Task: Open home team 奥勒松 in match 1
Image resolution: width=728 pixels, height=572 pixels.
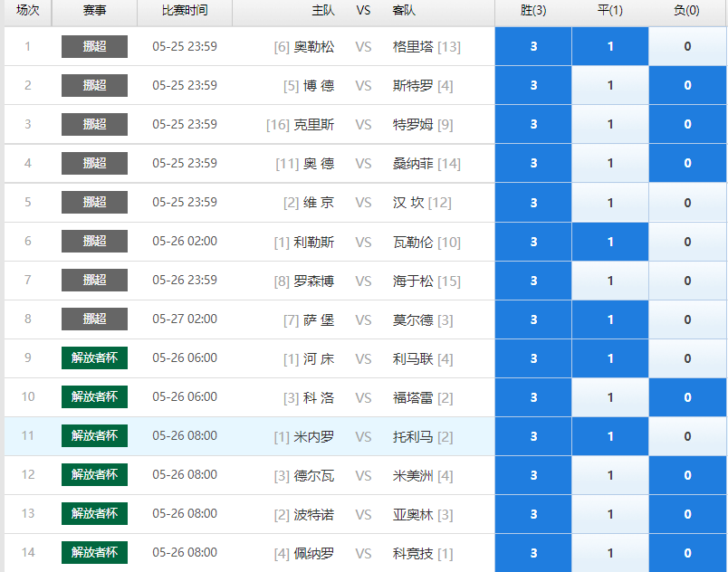Action: tap(314, 46)
